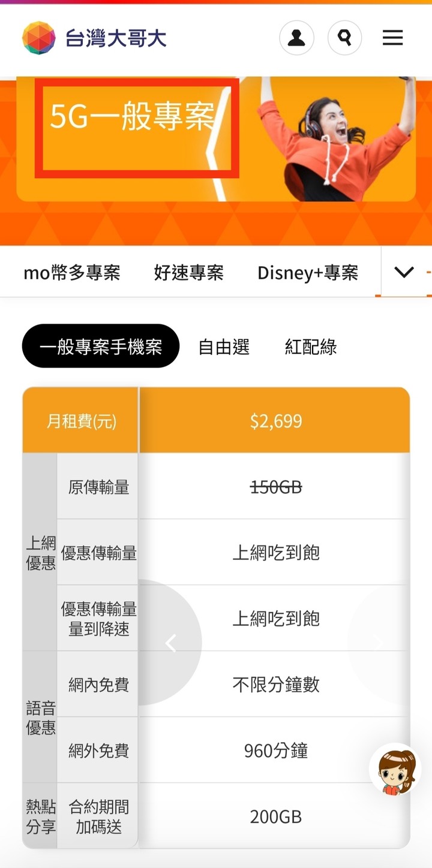Open the hamburger menu
Viewport: 432px width, 868px height.
click(392, 38)
